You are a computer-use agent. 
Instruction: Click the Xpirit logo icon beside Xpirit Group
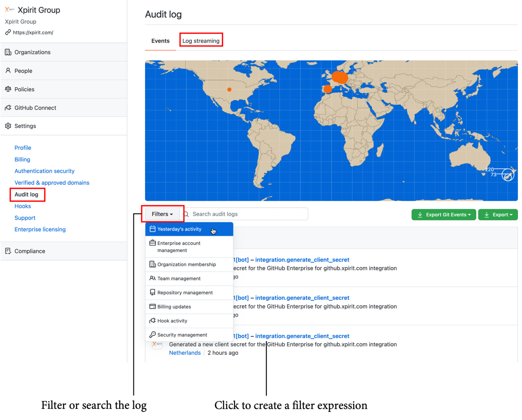click(10, 10)
